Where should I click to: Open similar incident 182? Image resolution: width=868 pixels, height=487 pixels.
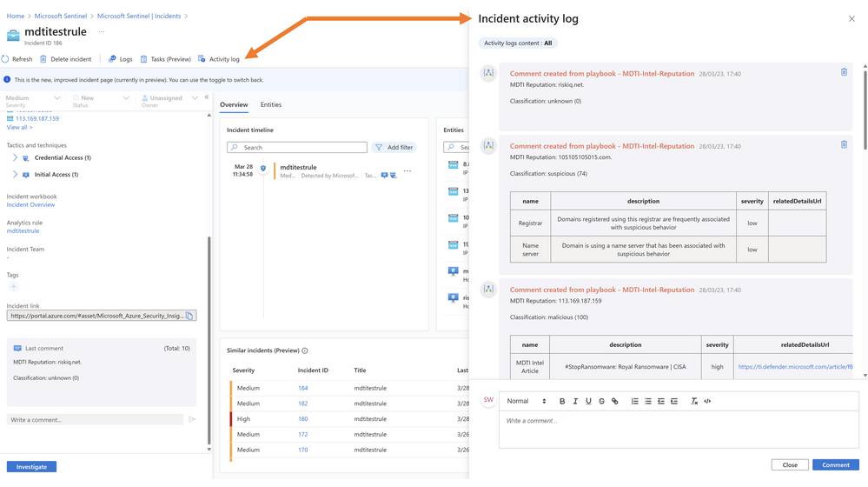tap(303, 404)
